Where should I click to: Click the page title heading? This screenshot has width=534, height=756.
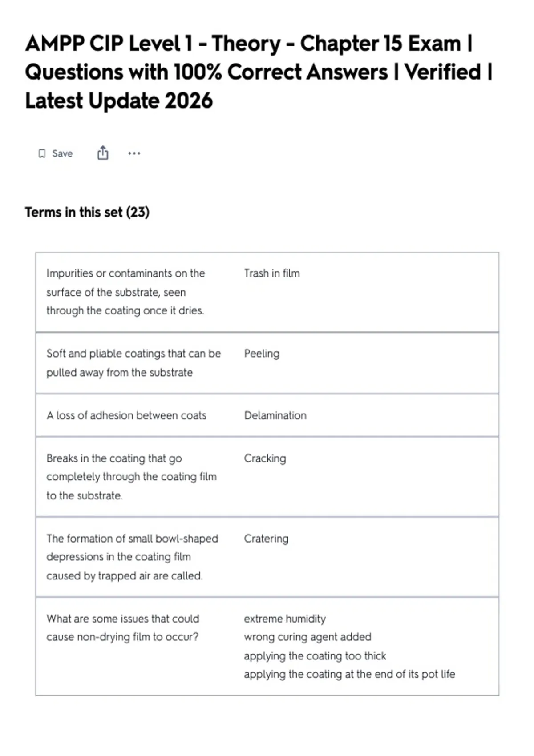point(259,72)
